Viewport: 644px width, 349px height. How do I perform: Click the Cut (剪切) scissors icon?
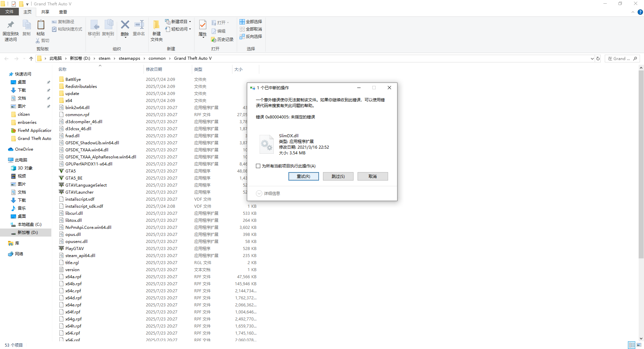point(38,41)
